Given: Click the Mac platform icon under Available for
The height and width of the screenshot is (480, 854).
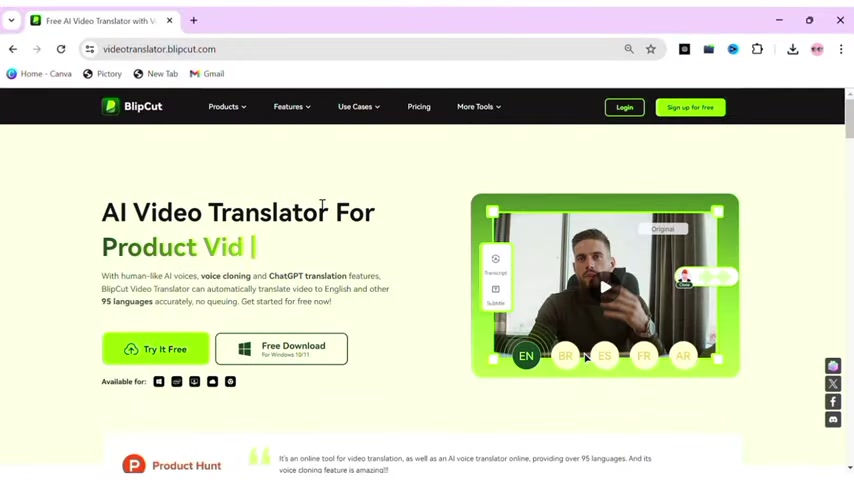Looking at the screenshot, I should (x=176, y=381).
